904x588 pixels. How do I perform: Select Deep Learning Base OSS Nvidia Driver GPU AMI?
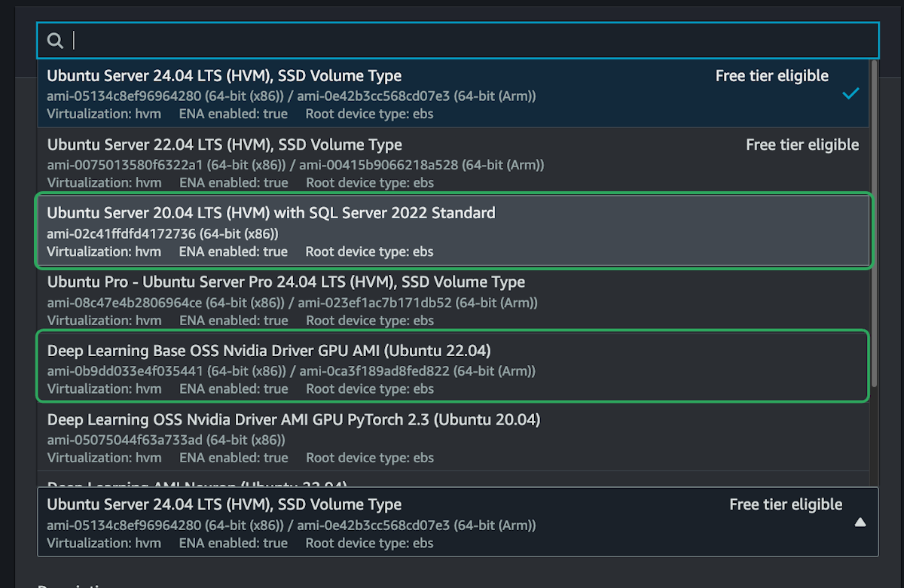[453, 369]
